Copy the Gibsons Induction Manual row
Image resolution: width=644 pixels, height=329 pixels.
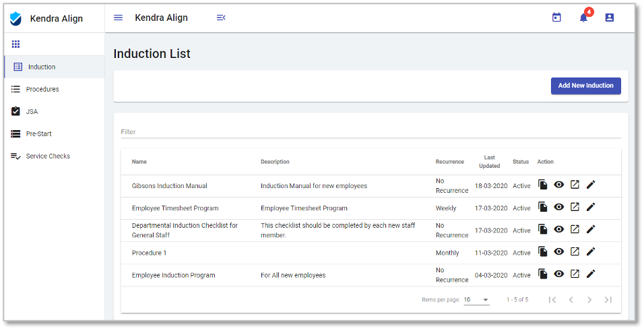(x=543, y=185)
